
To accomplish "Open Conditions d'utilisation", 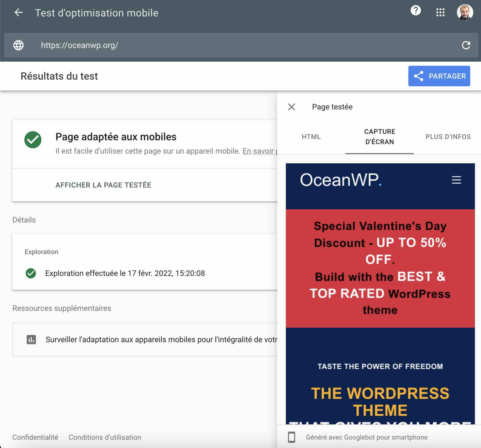I will [x=104, y=437].
